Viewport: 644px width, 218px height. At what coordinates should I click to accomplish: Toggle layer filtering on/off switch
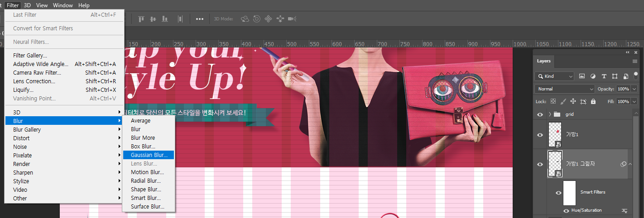[x=635, y=76]
